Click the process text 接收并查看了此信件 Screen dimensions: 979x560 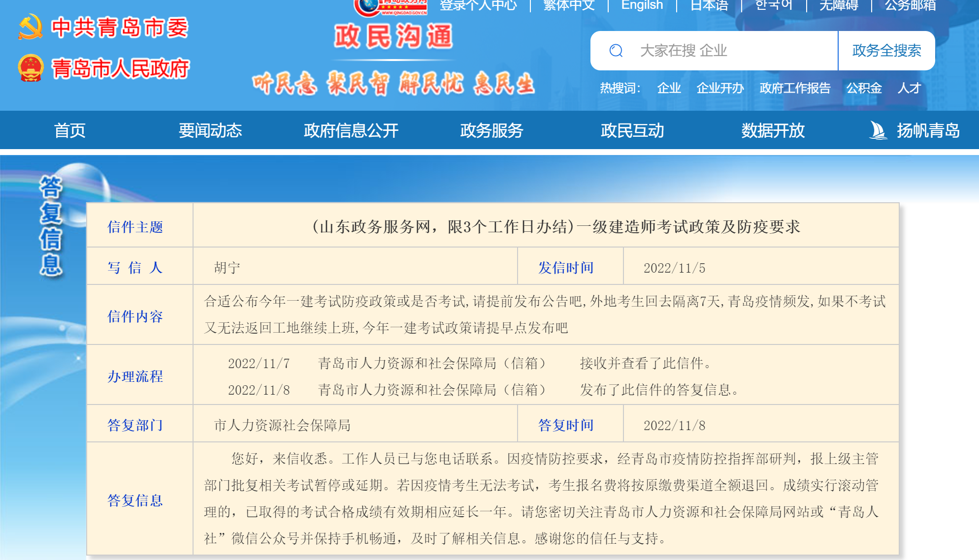tap(646, 364)
